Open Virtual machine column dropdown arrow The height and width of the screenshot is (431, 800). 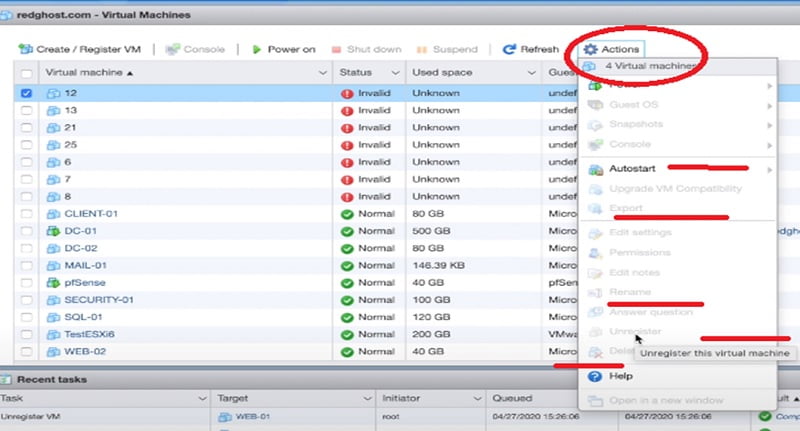322,73
